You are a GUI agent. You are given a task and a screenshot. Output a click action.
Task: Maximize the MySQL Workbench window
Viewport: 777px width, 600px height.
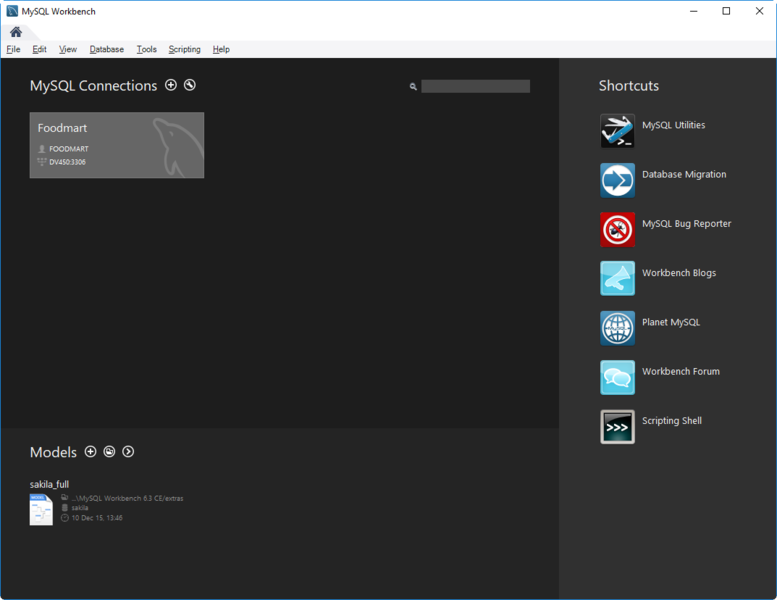pos(726,11)
